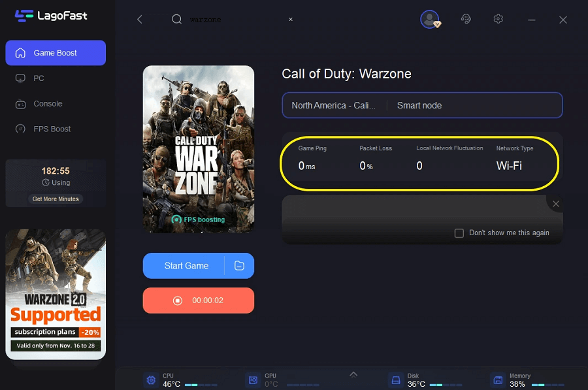The width and height of the screenshot is (588, 390).
Task: Click the folder icon beside Start Game
Action: click(239, 266)
